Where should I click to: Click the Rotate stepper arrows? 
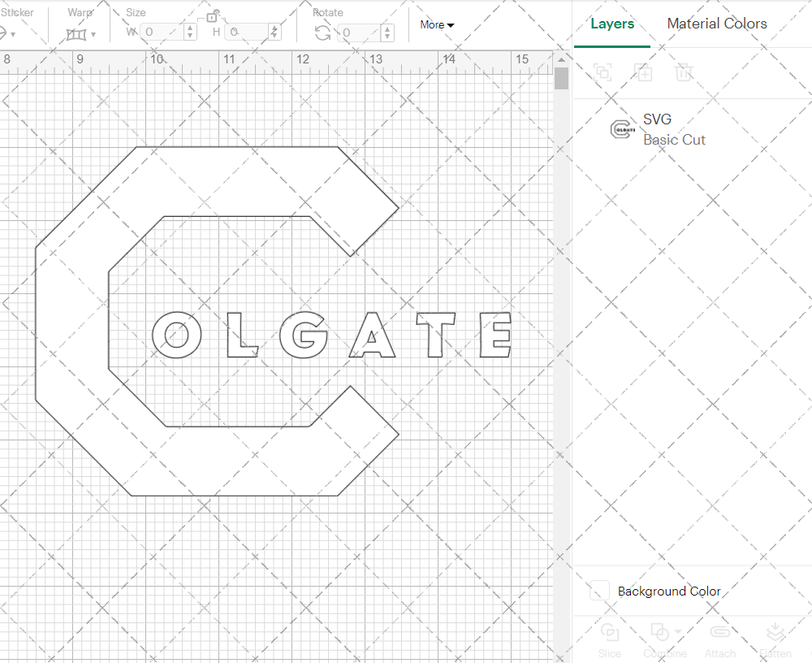tap(387, 32)
